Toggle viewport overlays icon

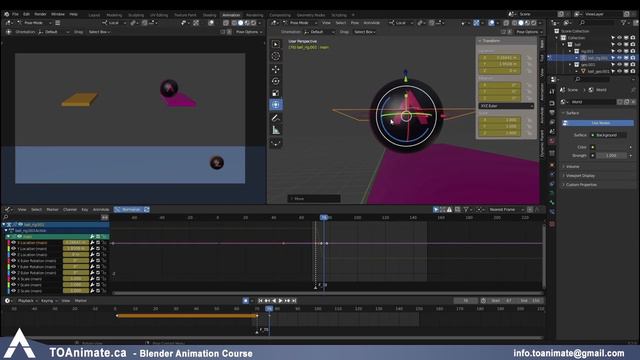coord(491,23)
